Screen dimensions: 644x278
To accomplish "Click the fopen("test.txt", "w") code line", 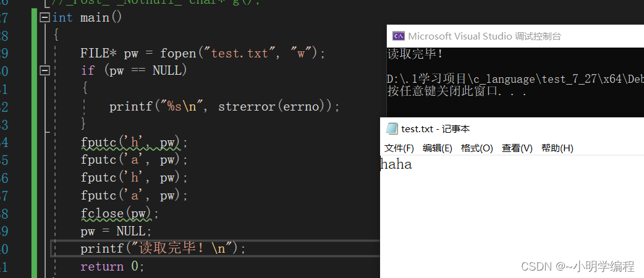I will tap(203, 53).
